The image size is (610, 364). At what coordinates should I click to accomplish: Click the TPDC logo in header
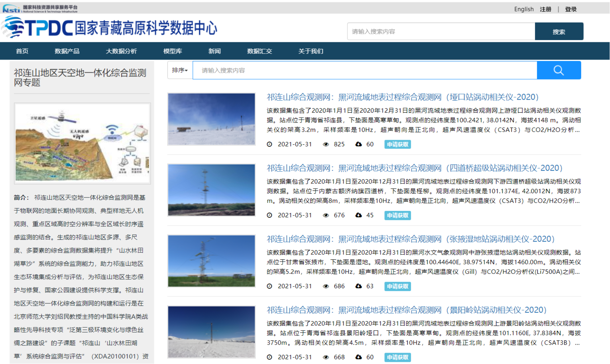[110, 28]
